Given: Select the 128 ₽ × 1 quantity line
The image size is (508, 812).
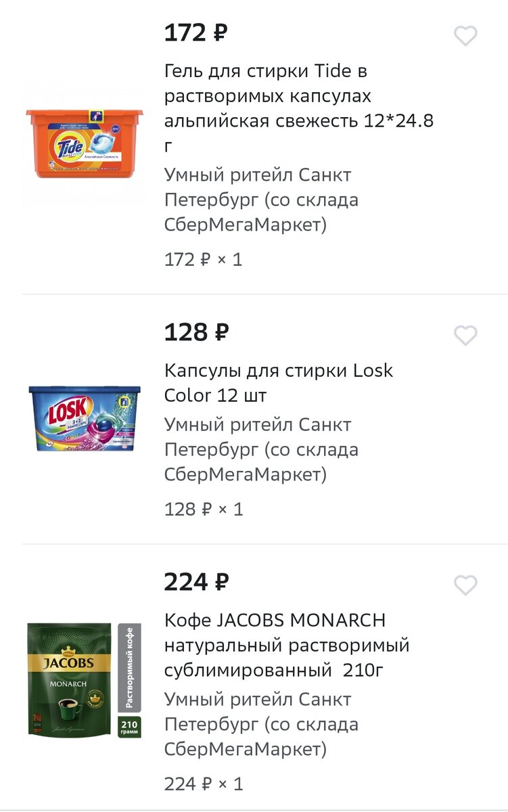Looking at the screenshot, I should click(x=203, y=509).
